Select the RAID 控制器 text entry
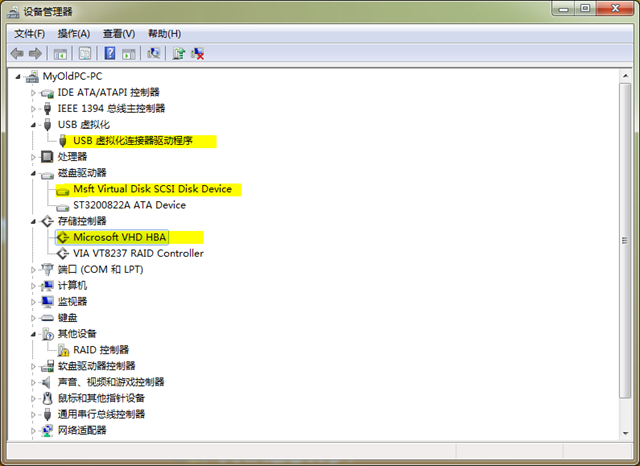The height and width of the screenshot is (466, 640). [x=101, y=350]
